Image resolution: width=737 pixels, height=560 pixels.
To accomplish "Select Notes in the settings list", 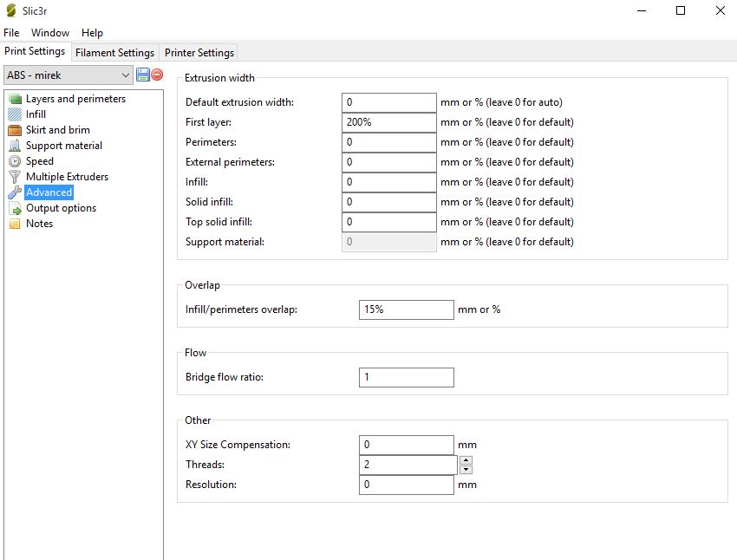I will tap(39, 224).
